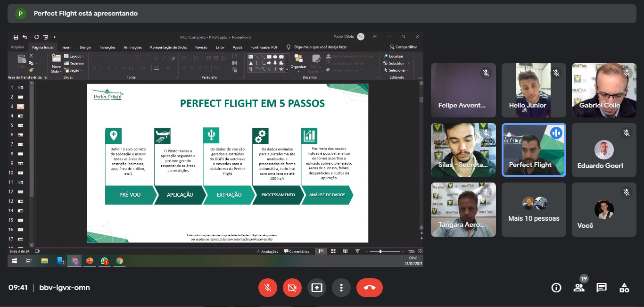Open the activities panel icon
This screenshot has height=307, width=644.
624,288
